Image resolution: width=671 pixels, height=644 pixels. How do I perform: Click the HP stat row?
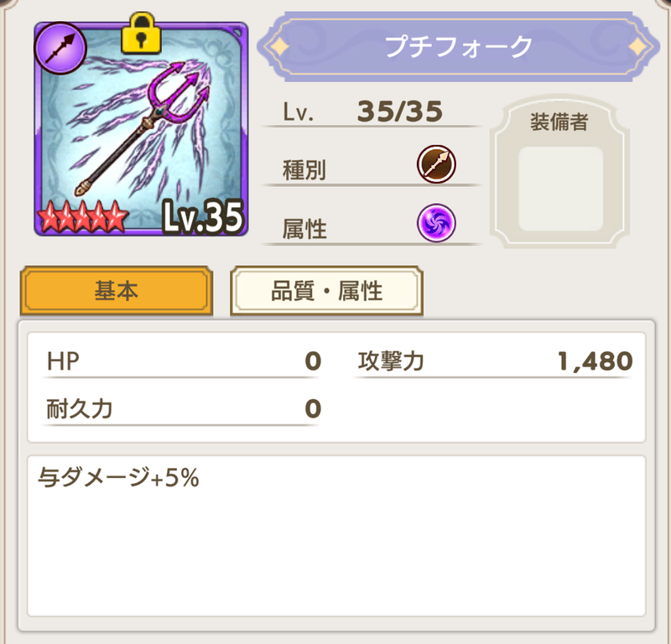(182, 361)
